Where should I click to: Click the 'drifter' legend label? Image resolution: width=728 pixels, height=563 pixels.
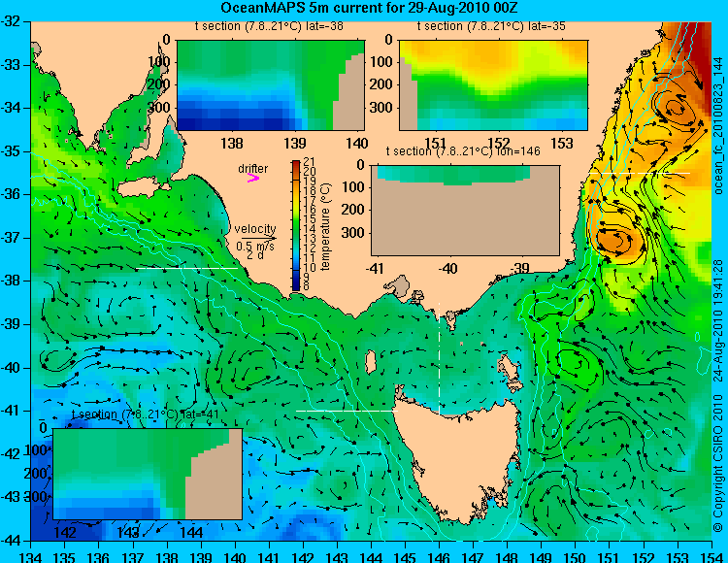coord(253,169)
